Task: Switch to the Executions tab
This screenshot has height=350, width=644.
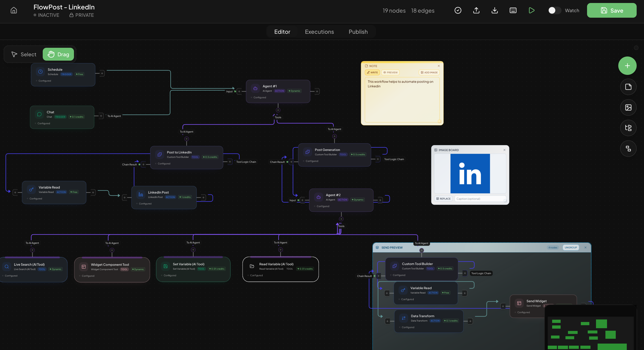Action: click(x=319, y=31)
